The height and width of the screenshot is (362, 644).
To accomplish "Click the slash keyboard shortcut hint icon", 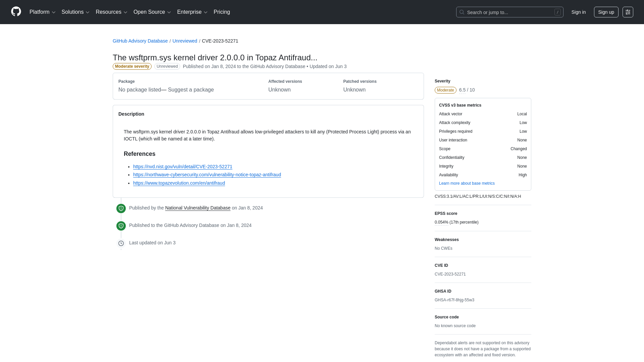I will tap(557, 12).
